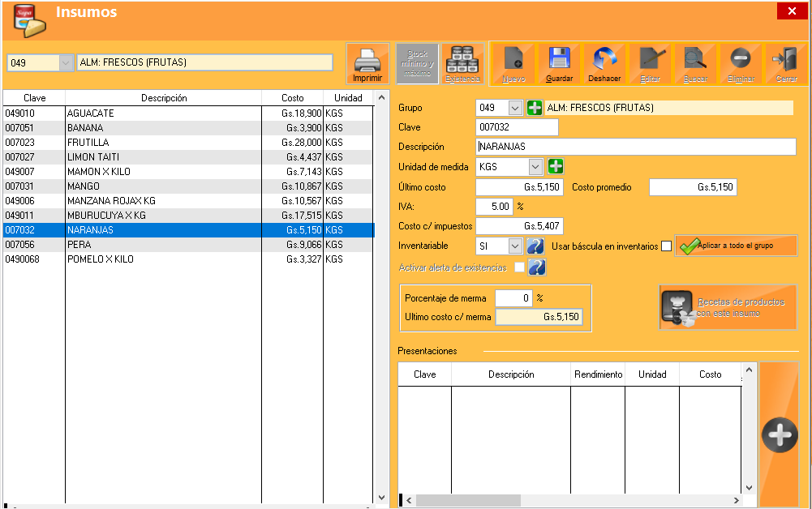The width and height of the screenshot is (812, 509).
Task: Add a presentation with the plus button
Action: tap(780, 434)
